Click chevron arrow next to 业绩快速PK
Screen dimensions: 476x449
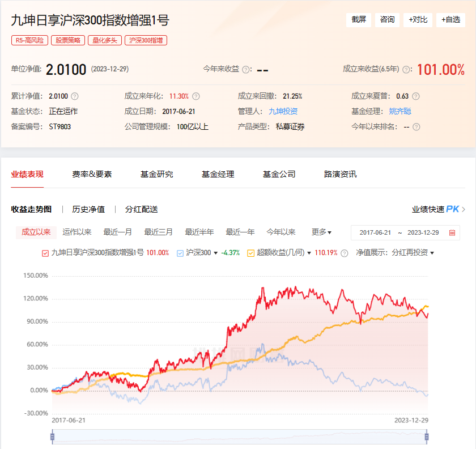coord(464,209)
